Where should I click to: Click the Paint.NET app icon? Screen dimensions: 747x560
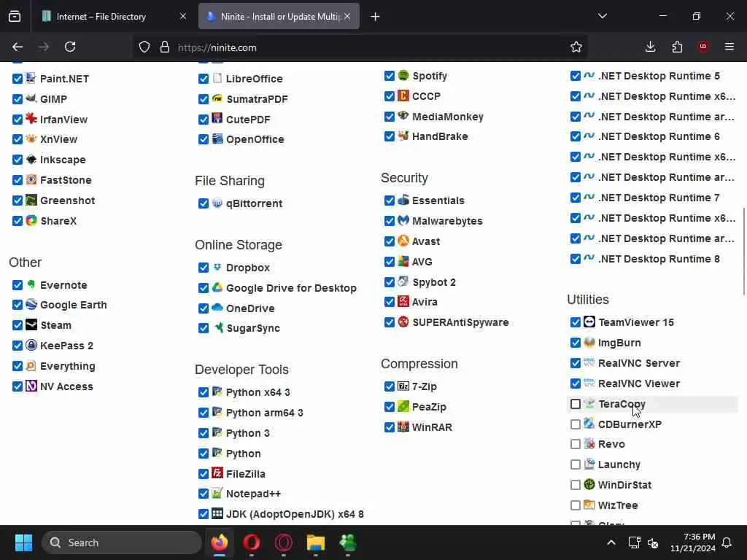[x=31, y=78]
